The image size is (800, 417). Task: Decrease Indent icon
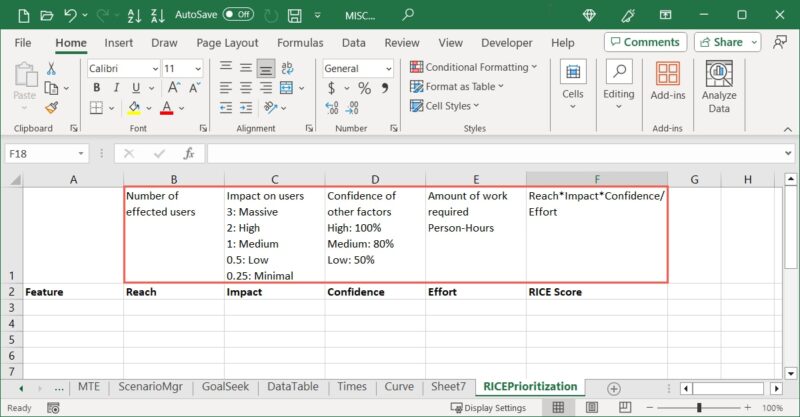(x=226, y=108)
